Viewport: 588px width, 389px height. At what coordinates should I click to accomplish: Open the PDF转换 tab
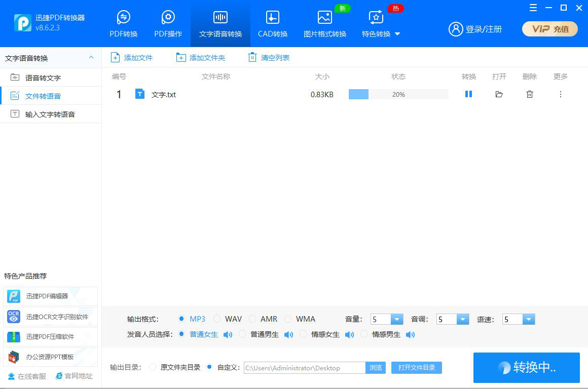coord(123,24)
